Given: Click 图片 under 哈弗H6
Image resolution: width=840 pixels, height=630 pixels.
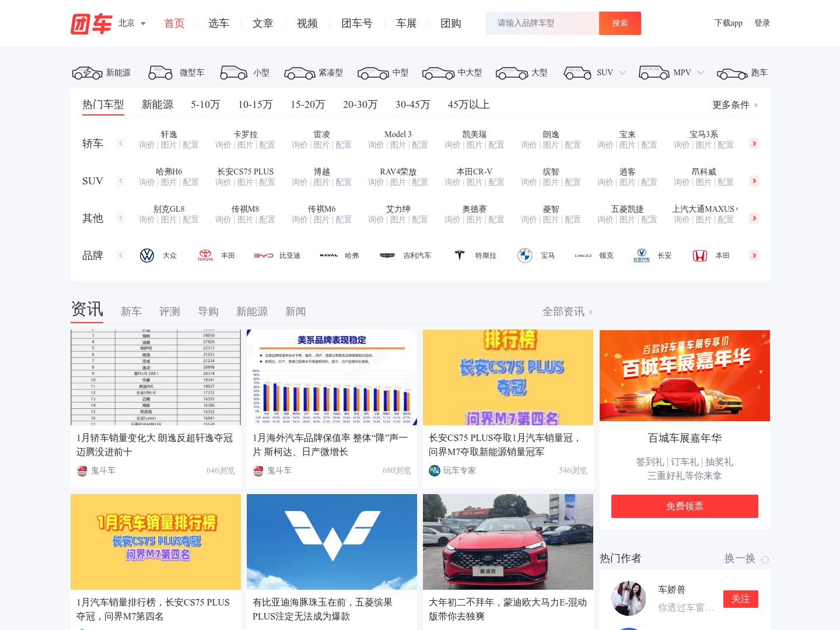Looking at the screenshot, I should click(x=169, y=182).
